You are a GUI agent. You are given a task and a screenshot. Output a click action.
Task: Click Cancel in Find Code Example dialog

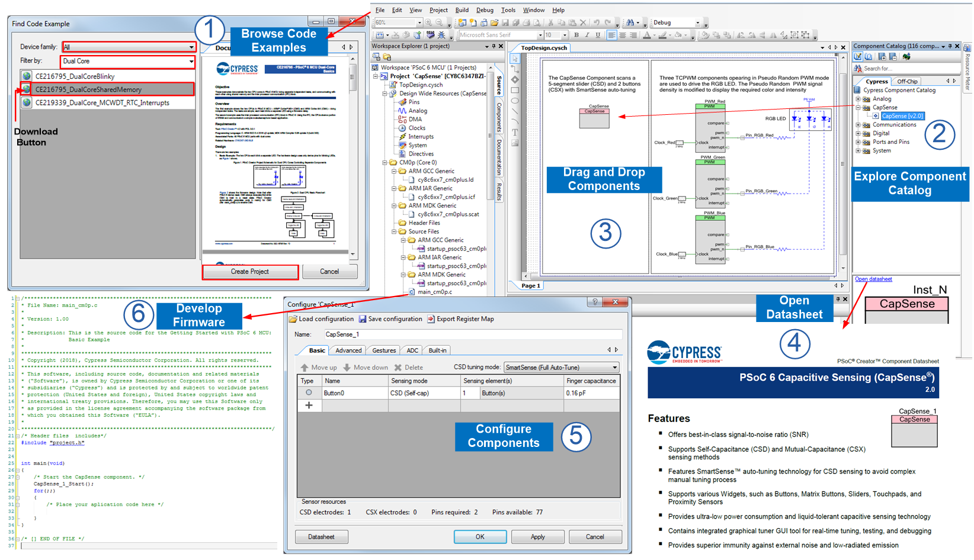[x=329, y=272]
